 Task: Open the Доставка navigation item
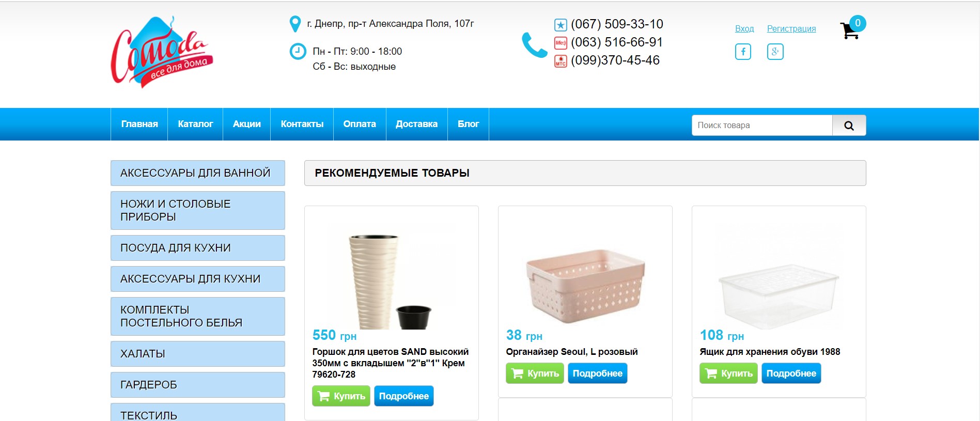pyautogui.click(x=416, y=124)
